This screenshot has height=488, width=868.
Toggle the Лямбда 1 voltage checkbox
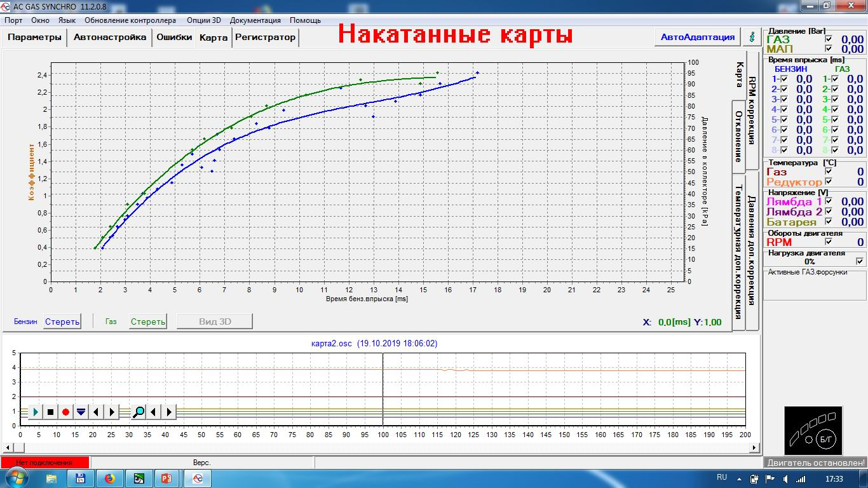[829, 201]
